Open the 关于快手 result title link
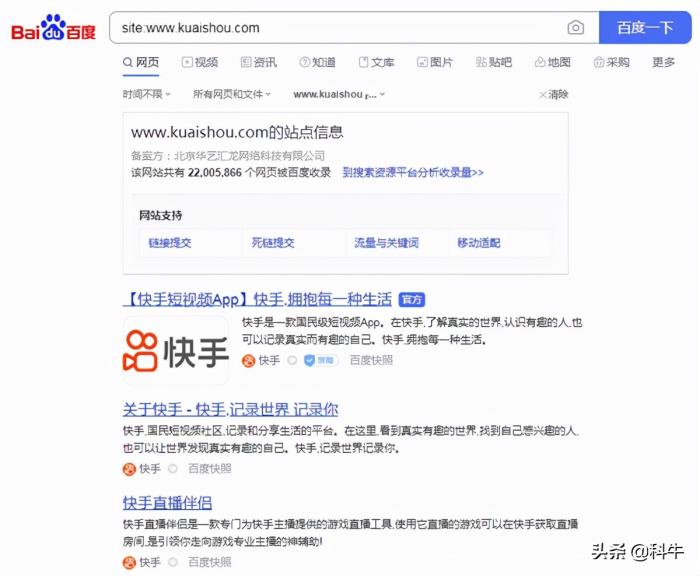 230,409
